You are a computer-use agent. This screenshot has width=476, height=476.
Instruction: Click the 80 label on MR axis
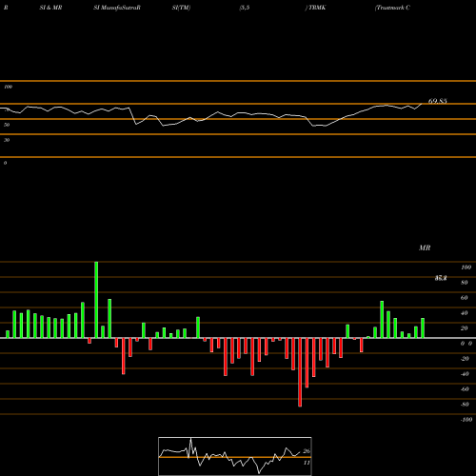point(465,283)
